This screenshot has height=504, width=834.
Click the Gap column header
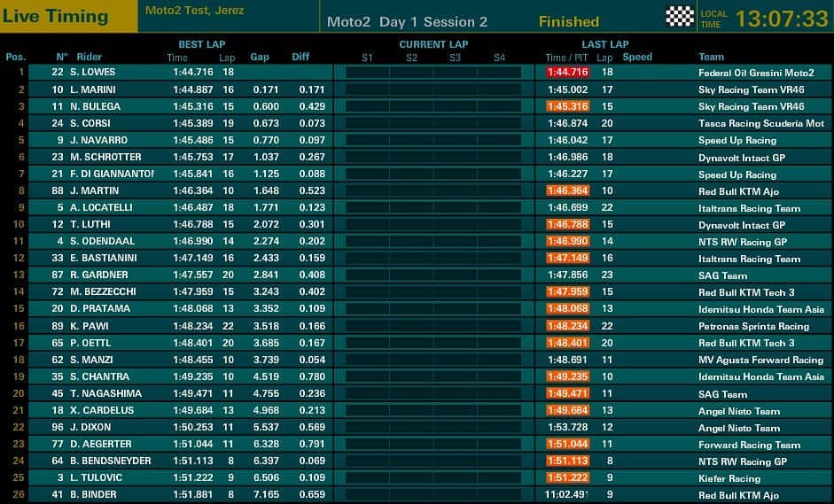click(260, 57)
